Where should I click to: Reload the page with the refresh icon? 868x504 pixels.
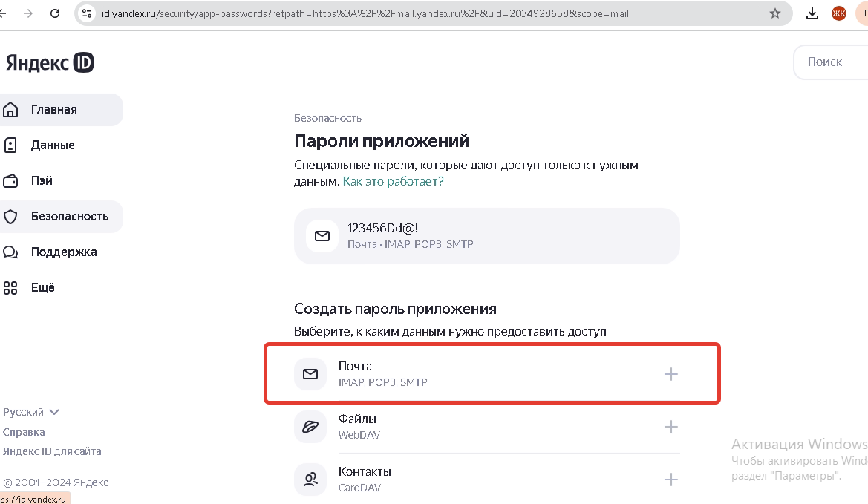tap(55, 13)
